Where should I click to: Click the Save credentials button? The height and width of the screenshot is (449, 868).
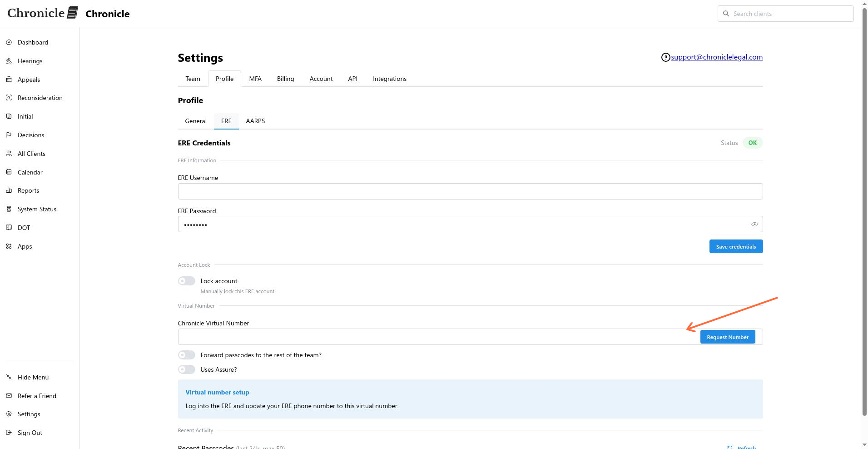736,246
